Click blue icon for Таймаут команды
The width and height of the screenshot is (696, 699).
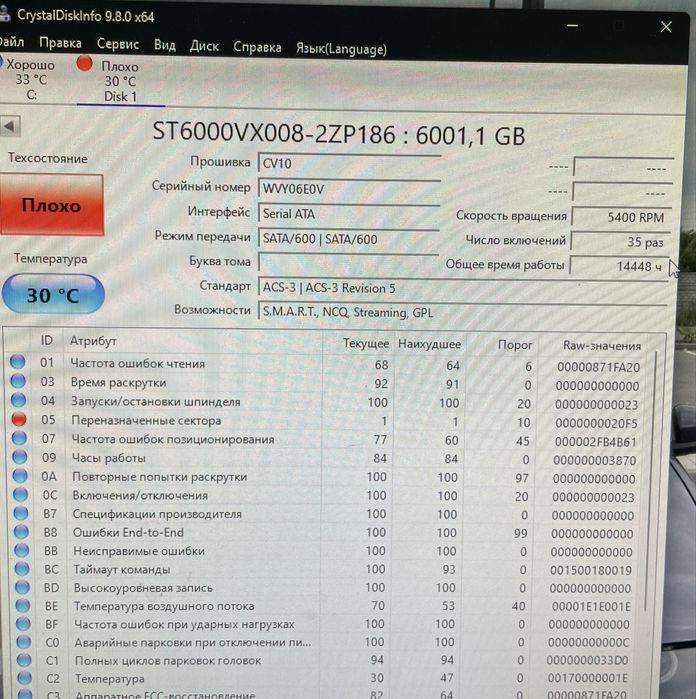pyautogui.click(x=22, y=569)
